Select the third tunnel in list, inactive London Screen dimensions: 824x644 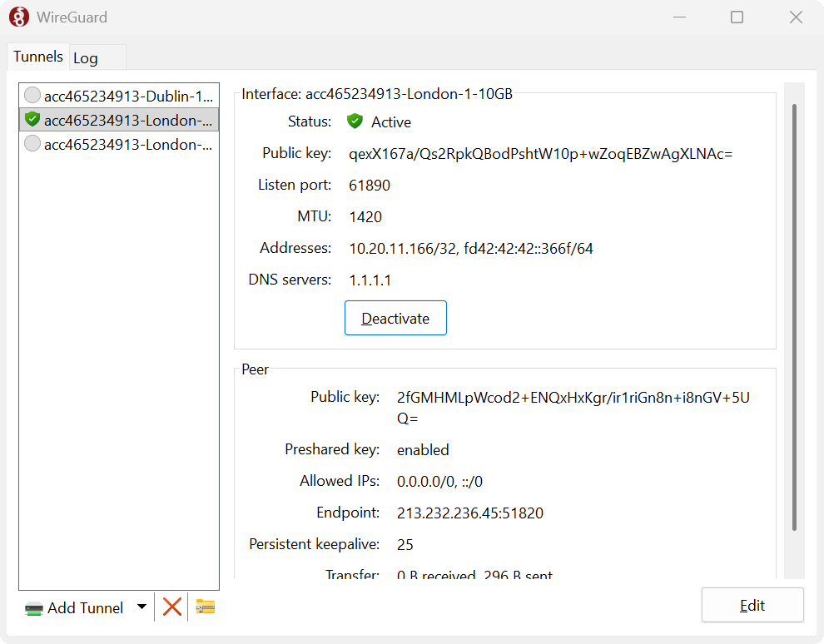pyautogui.click(x=119, y=144)
